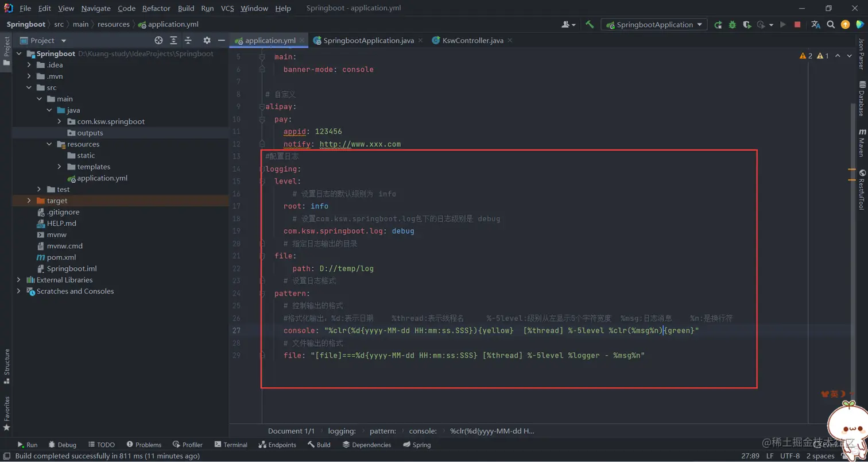The height and width of the screenshot is (462, 868).
Task: Select pom.xml in the project tree
Action: (x=61, y=257)
